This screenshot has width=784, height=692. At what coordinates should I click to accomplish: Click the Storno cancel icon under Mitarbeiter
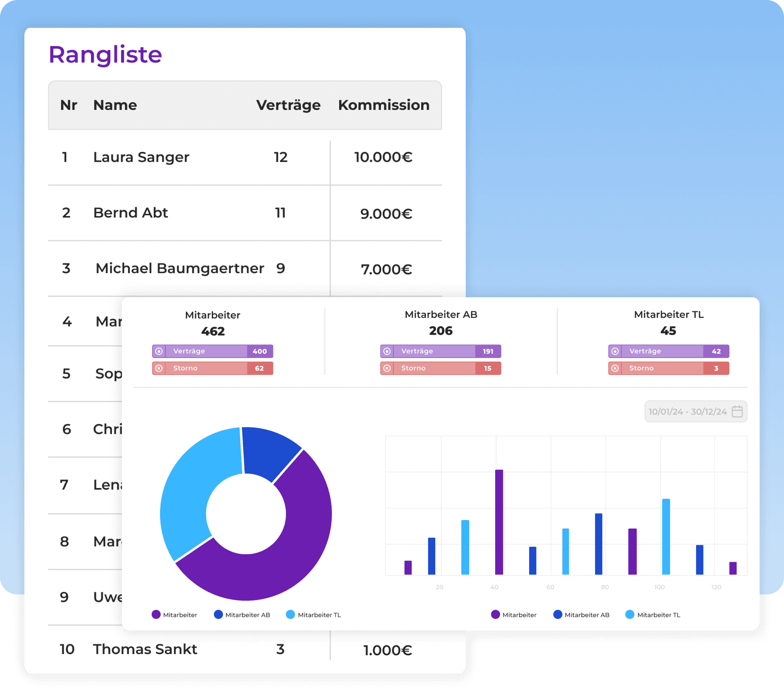[159, 368]
